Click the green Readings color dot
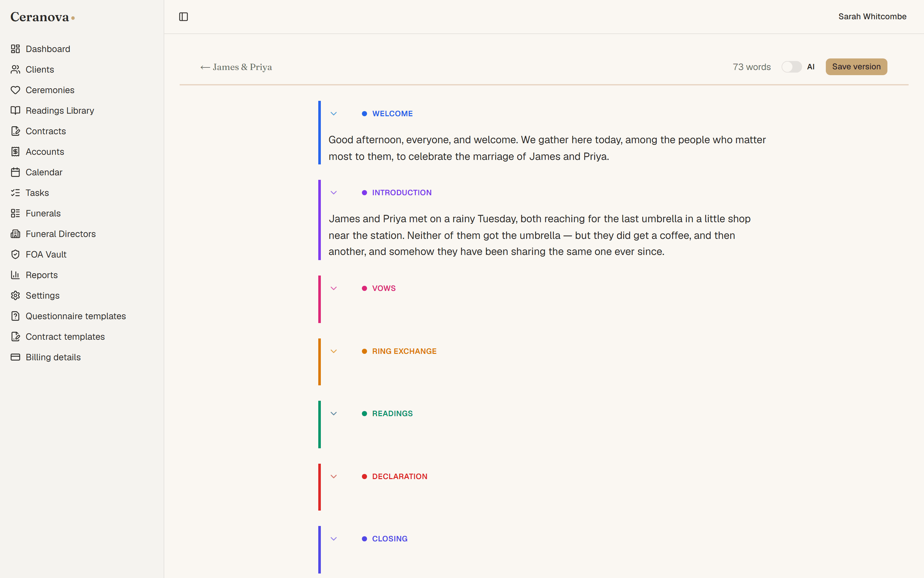Image resolution: width=924 pixels, height=578 pixels. [364, 414]
